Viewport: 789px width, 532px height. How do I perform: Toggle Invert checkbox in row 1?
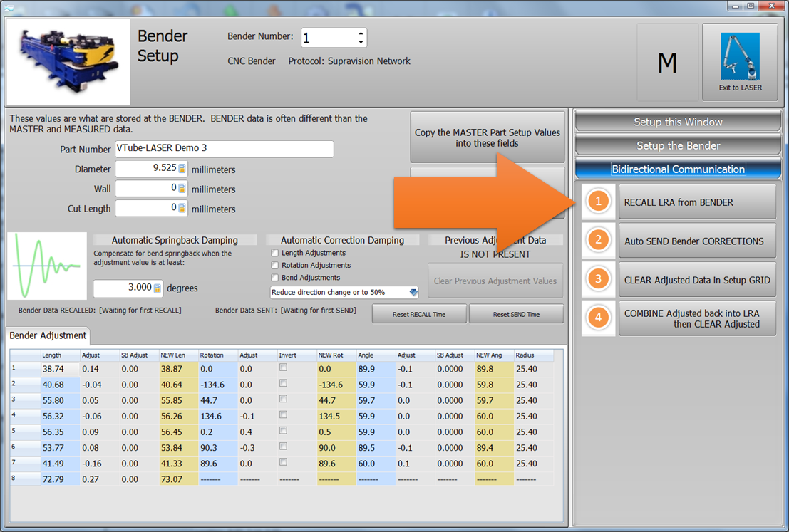point(284,368)
